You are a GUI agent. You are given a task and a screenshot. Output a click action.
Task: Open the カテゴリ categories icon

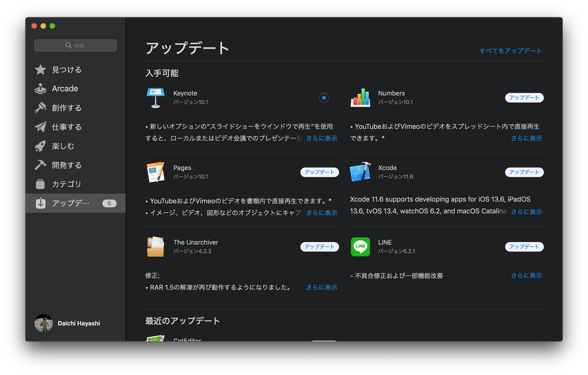[41, 184]
